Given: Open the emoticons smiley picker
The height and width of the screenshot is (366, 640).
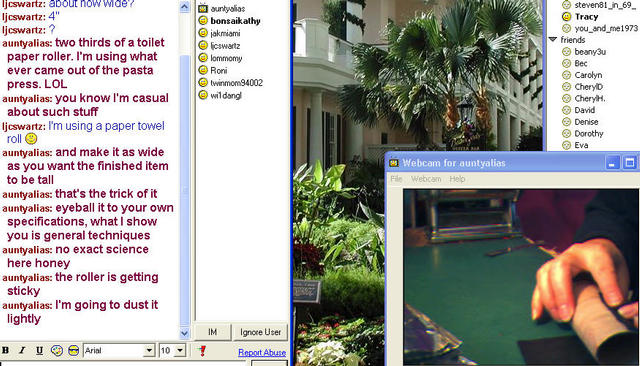Looking at the screenshot, I should click(x=73, y=350).
